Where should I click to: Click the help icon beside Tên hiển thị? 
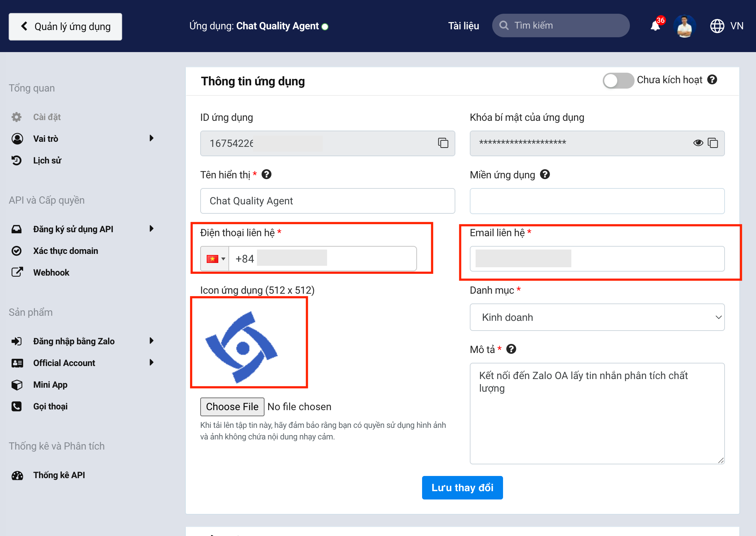267,174
